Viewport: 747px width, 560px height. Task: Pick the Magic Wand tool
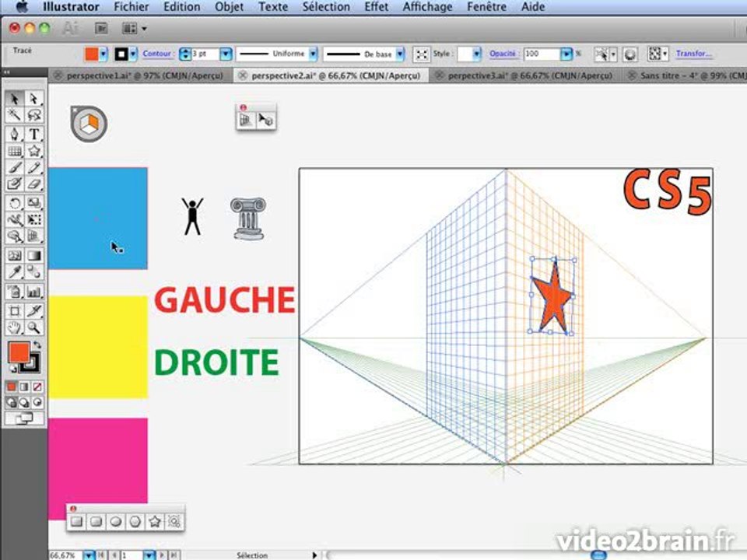point(14,115)
